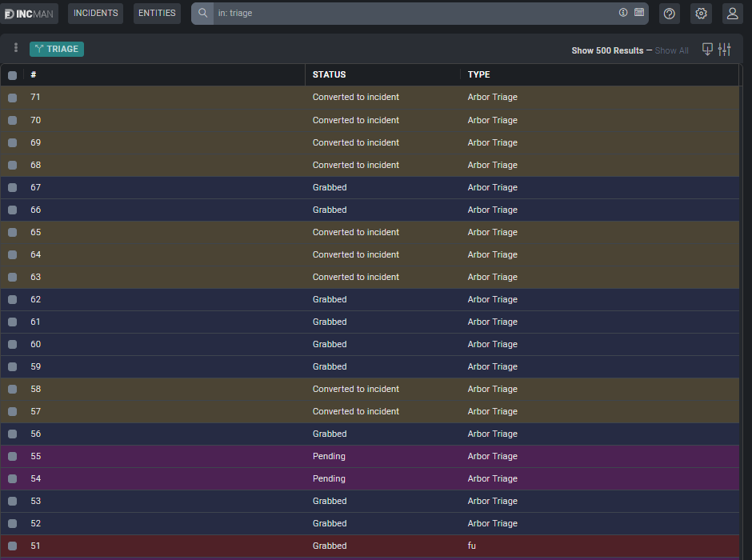Image resolution: width=752 pixels, height=560 pixels.
Task: Open the column filter sliders icon
Action: coord(725,50)
